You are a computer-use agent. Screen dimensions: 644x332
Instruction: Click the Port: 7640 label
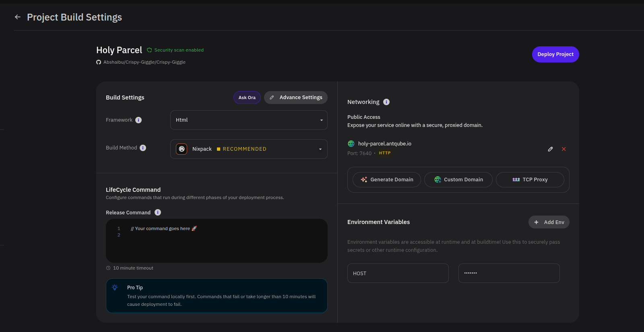click(x=359, y=154)
